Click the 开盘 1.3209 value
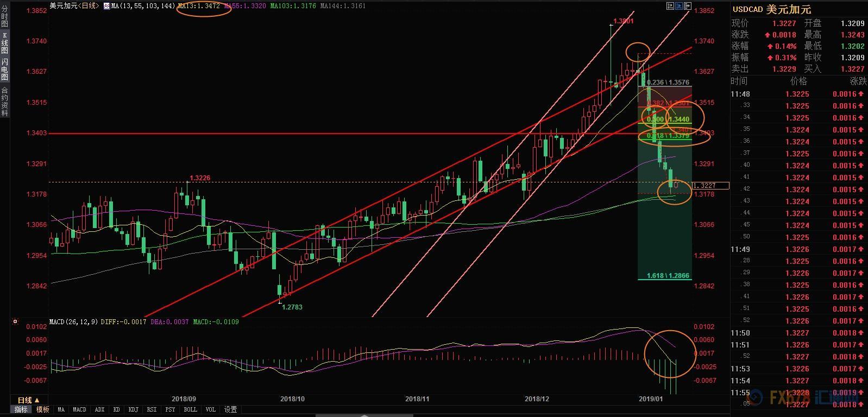 [852, 23]
